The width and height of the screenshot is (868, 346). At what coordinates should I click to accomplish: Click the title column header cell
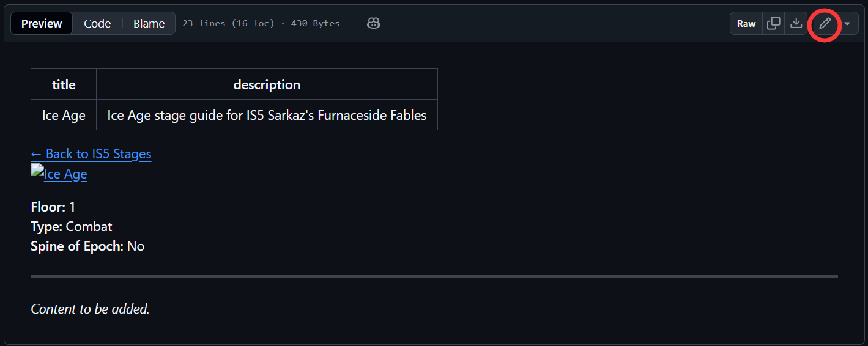[64, 84]
